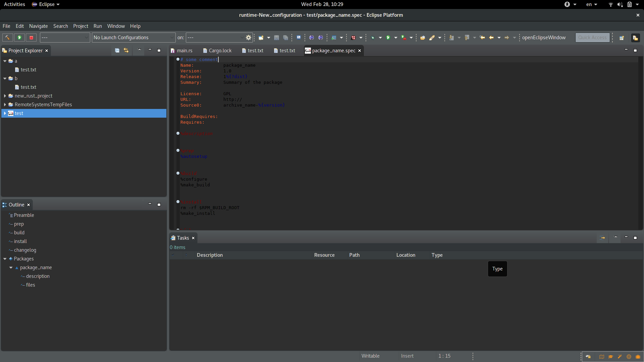Click the What's New star icon
Image resolution: width=644 pixels, height=362 pixels.
click(x=629, y=357)
